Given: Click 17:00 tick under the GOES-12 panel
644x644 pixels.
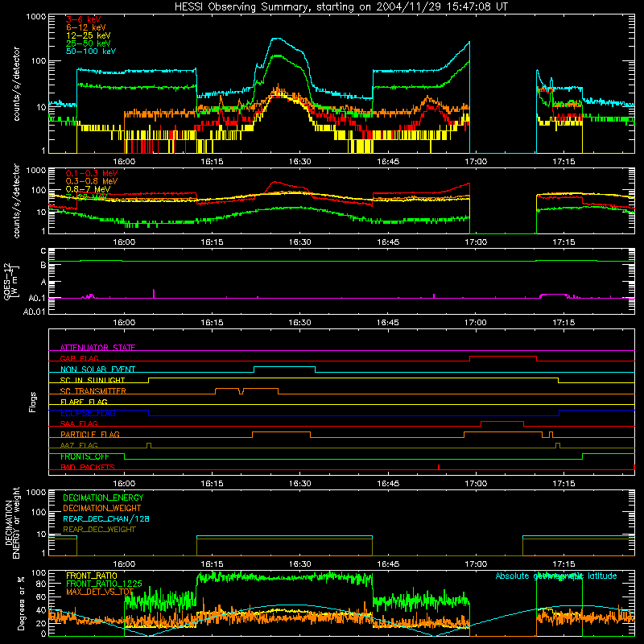Looking at the screenshot, I should point(476,323).
